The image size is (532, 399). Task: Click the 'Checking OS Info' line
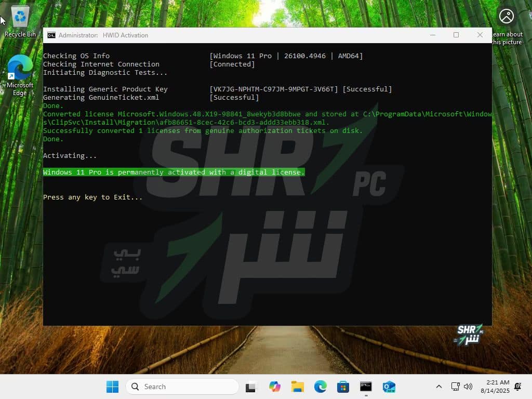point(76,56)
